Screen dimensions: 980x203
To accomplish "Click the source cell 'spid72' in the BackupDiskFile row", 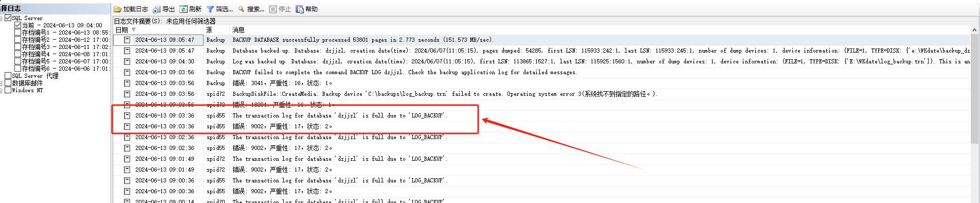I will click(216, 94).
